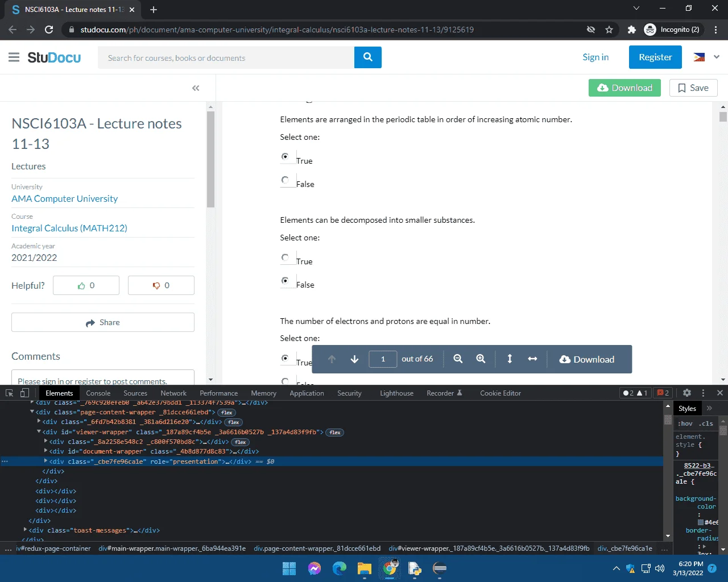Expand the _8a2258e548c2 div node

coord(46,442)
